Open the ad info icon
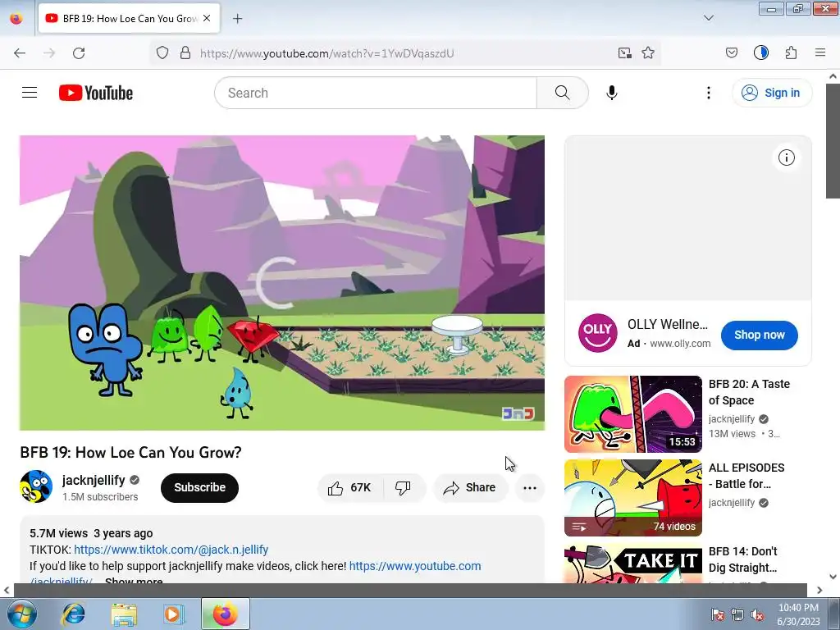Viewport: 840px width, 630px height. (x=787, y=157)
